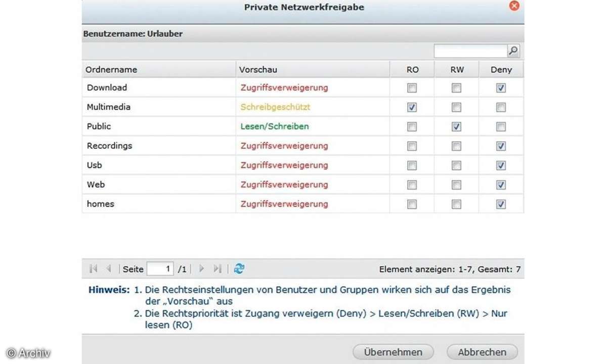Image resolution: width=607 pixels, height=364 pixels.
Task: Click the Übernehmen button
Action: tap(393, 352)
